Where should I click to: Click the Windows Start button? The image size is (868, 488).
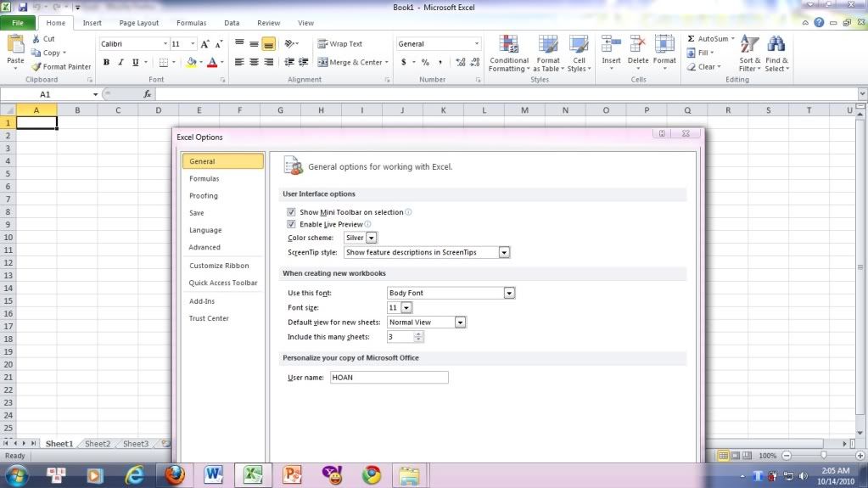pos(16,475)
